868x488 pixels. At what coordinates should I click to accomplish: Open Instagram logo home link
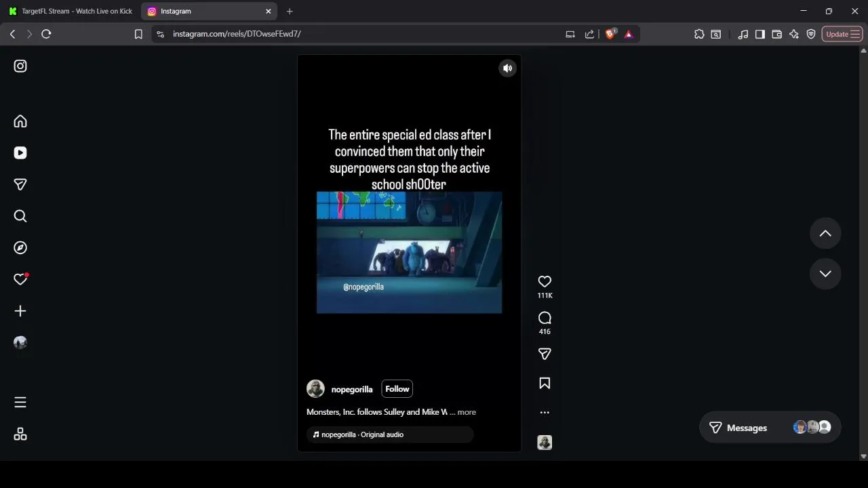(20, 66)
